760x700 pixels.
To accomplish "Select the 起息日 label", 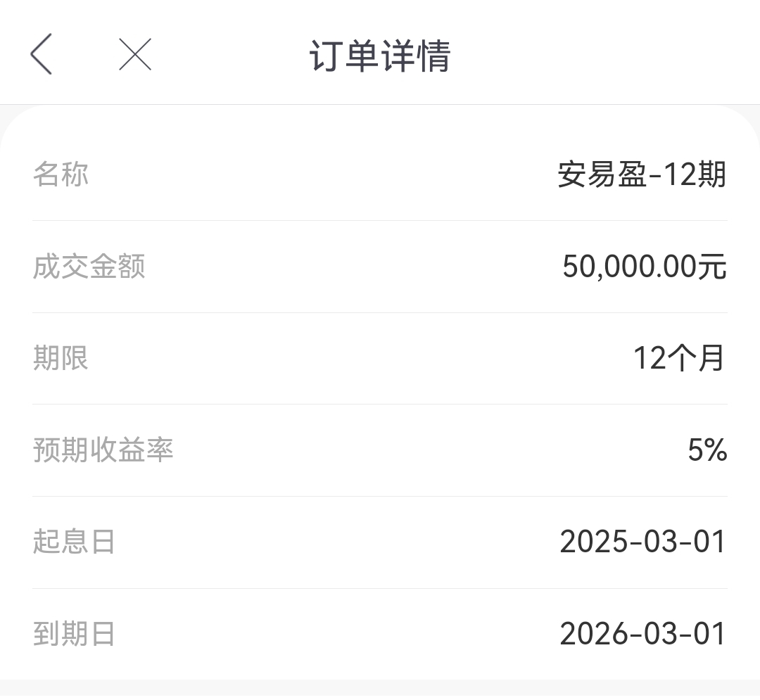I will (x=74, y=541).
